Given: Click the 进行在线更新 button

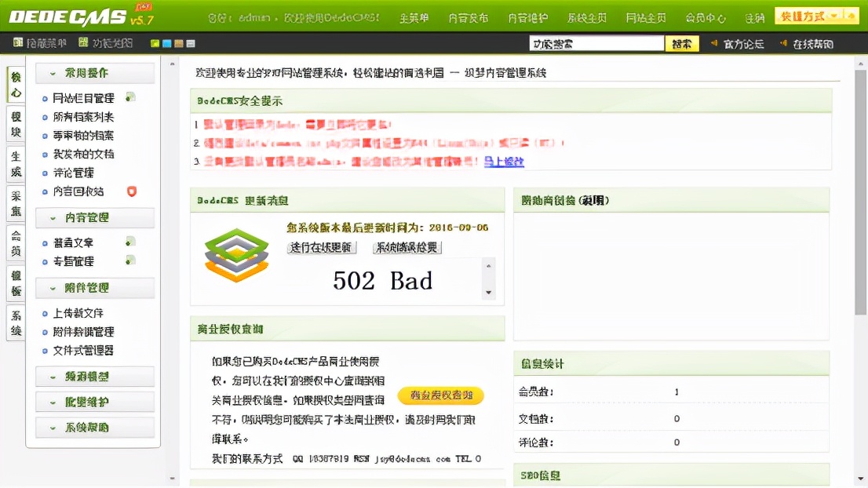Looking at the screenshot, I should coord(321,247).
